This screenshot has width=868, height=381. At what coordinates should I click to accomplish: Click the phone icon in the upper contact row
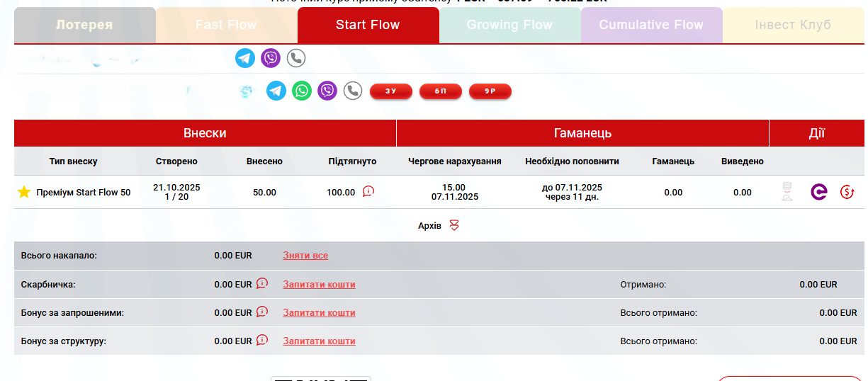click(x=296, y=58)
